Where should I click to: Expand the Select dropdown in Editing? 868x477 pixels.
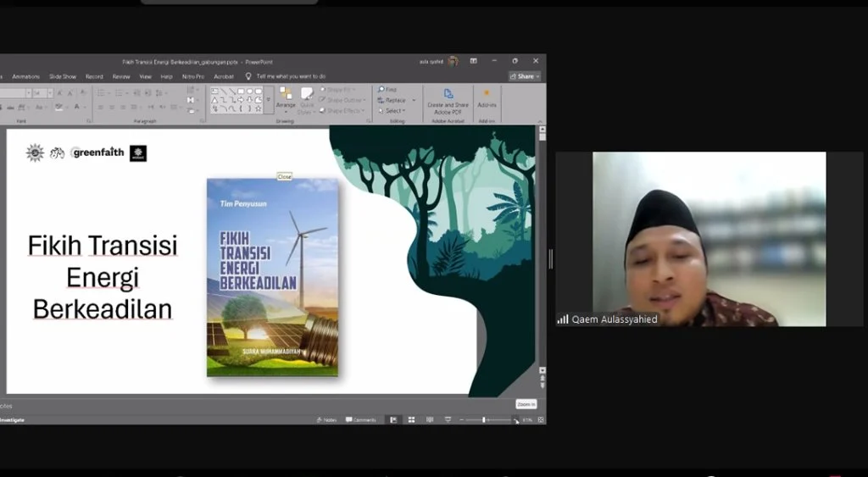pyautogui.click(x=393, y=111)
